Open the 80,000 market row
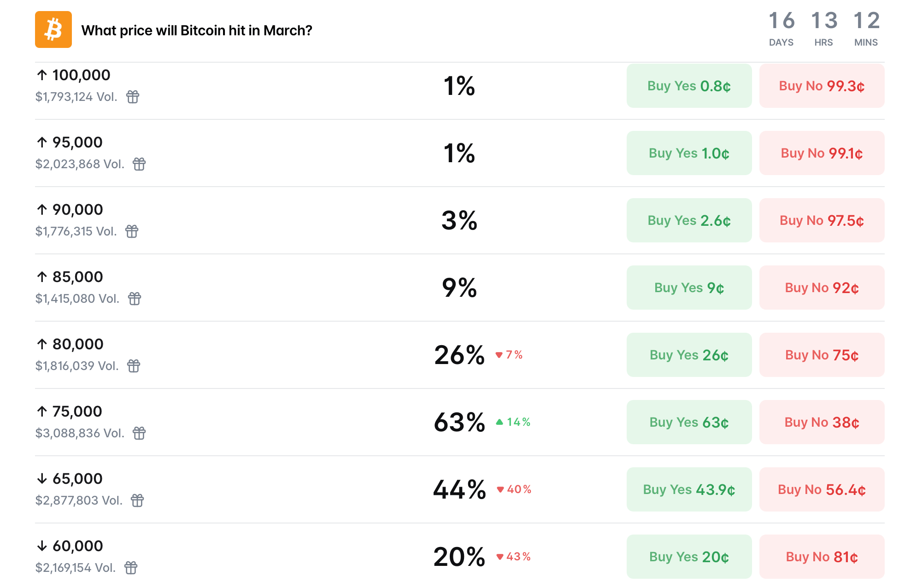 323,355
